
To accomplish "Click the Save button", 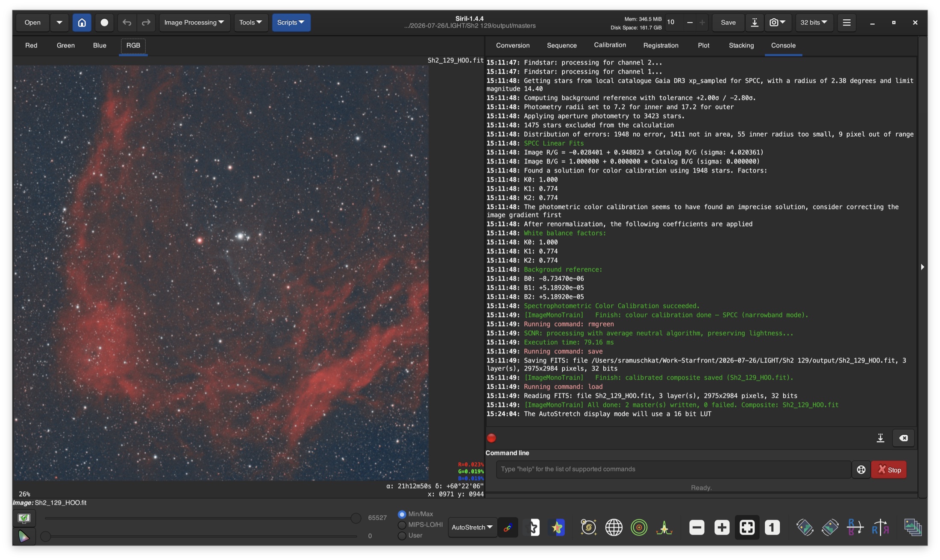I will (728, 22).
